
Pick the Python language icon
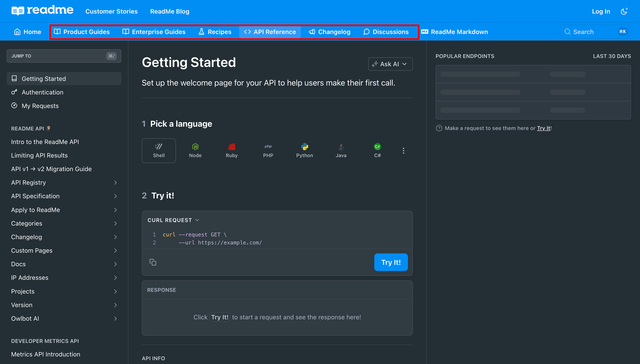tap(304, 150)
